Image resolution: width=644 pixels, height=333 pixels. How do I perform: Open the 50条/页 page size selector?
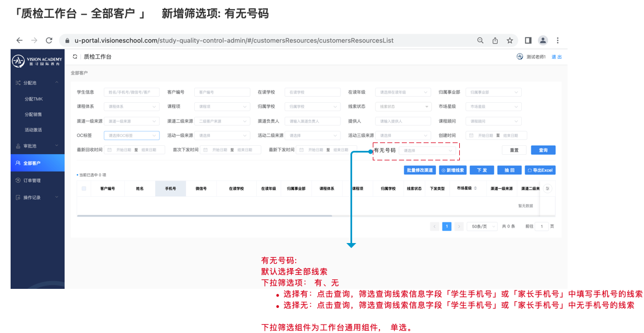click(482, 226)
